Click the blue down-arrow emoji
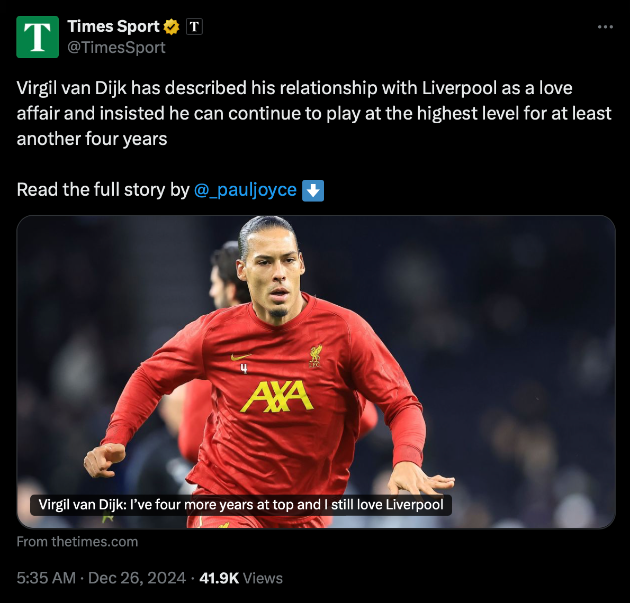The image size is (630, 603). [313, 190]
